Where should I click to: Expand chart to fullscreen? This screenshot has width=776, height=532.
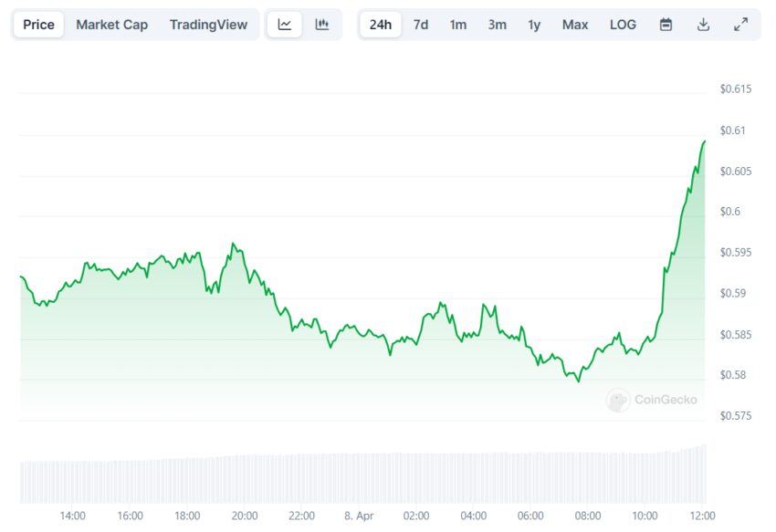(x=741, y=25)
